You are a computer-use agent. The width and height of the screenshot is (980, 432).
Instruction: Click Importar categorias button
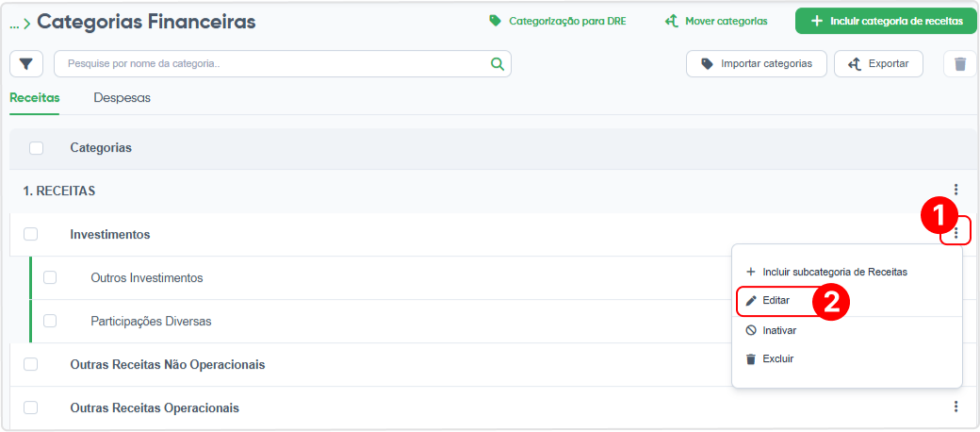pos(757,64)
